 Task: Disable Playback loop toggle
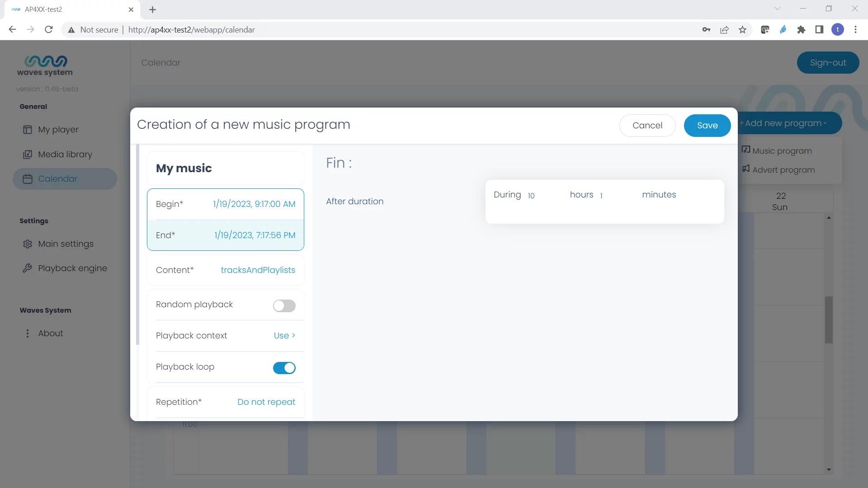[x=284, y=368]
